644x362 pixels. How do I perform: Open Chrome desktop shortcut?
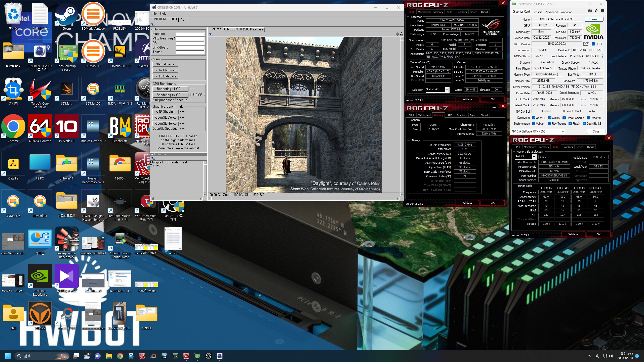(13, 128)
